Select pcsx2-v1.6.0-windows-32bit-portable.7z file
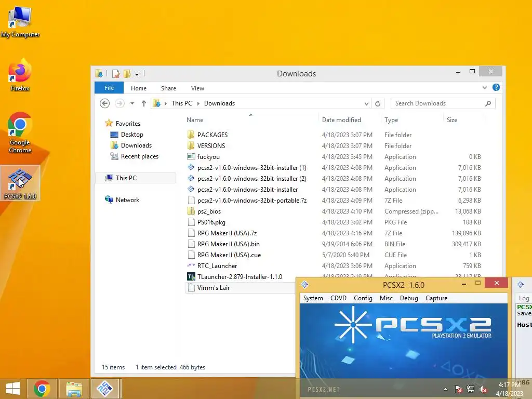 tap(252, 201)
